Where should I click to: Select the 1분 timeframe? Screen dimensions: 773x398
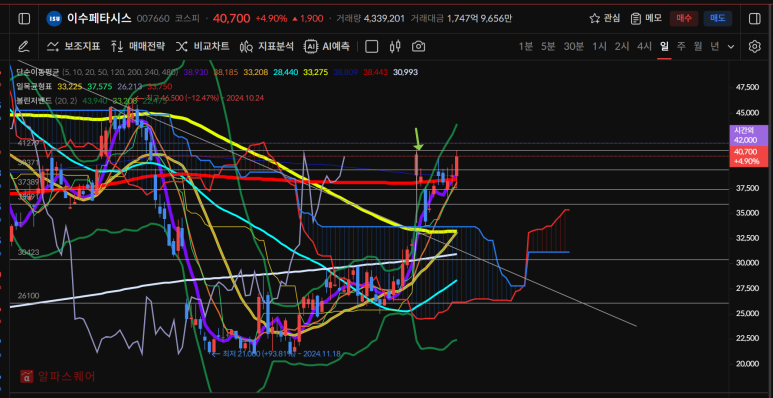pyautogui.click(x=526, y=46)
